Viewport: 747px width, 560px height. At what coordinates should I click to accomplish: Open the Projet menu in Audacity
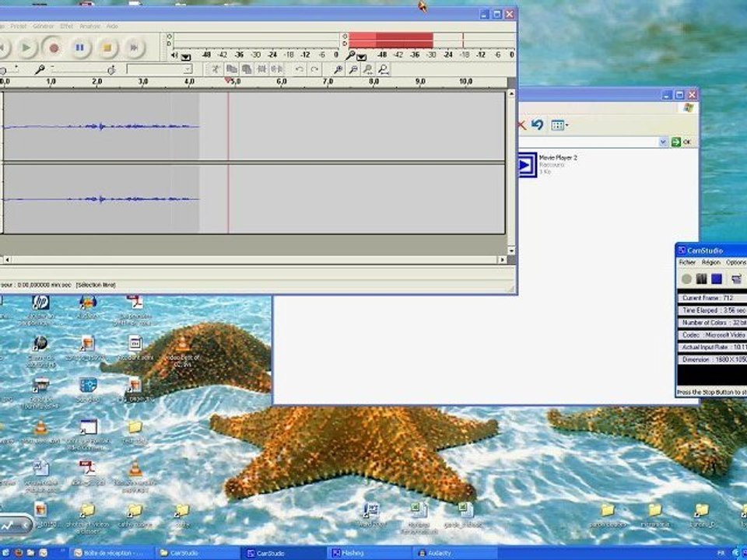click(19, 26)
